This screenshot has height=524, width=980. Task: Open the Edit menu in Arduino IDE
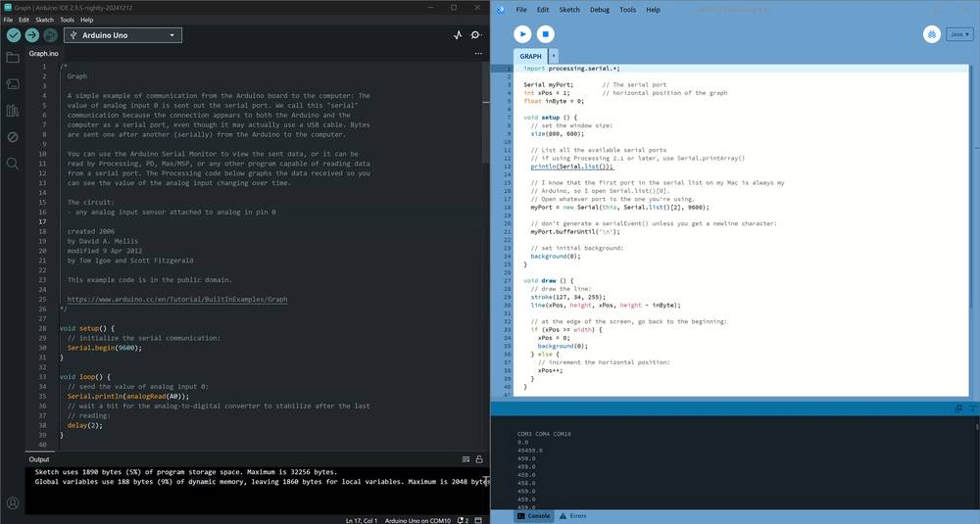pyautogui.click(x=24, y=20)
